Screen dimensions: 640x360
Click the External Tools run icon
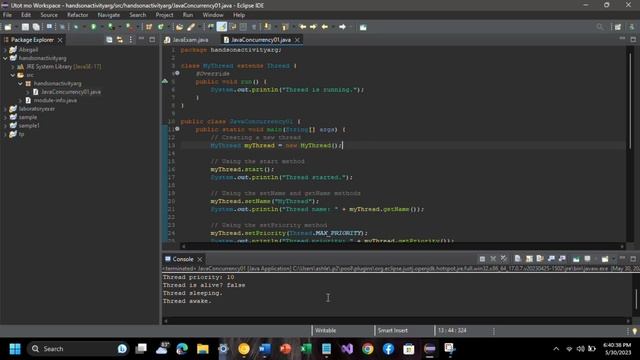coord(129,27)
